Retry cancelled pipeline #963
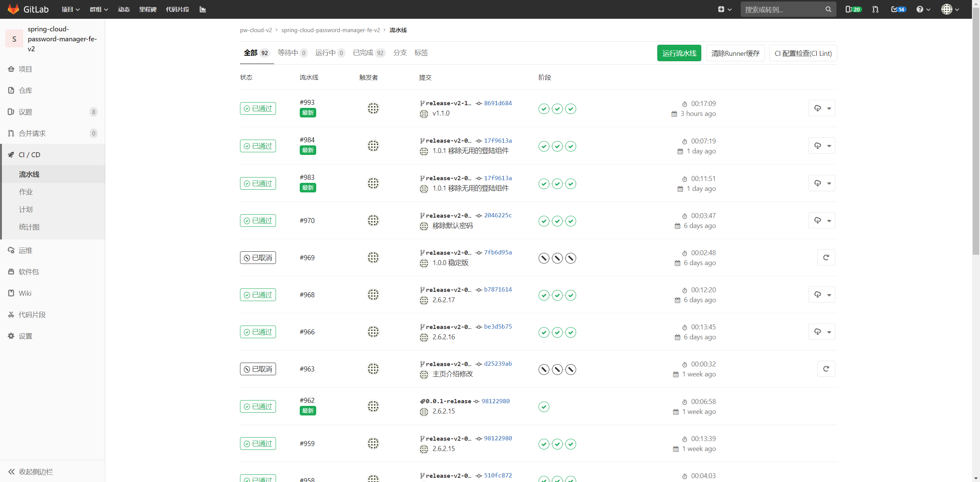Image resolution: width=980 pixels, height=482 pixels. click(826, 369)
